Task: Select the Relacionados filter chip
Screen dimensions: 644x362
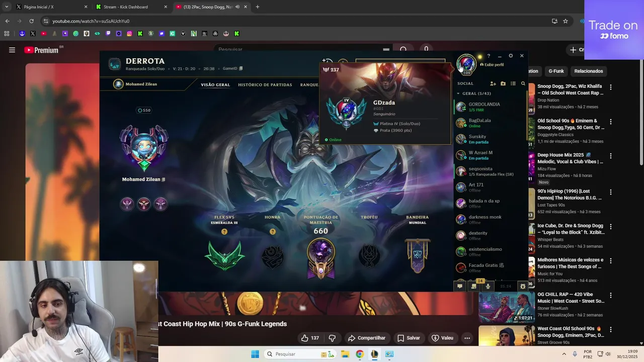Action: point(589,71)
